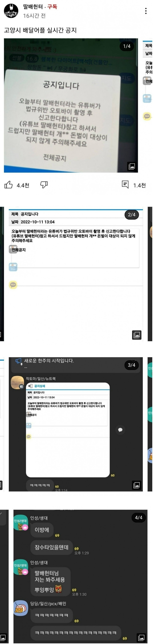Click the 3/4 image counter badge

[x=132, y=365]
